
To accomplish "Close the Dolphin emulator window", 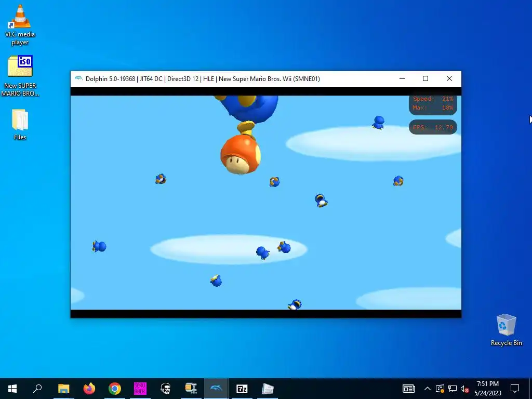I will pyautogui.click(x=449, y=79).
